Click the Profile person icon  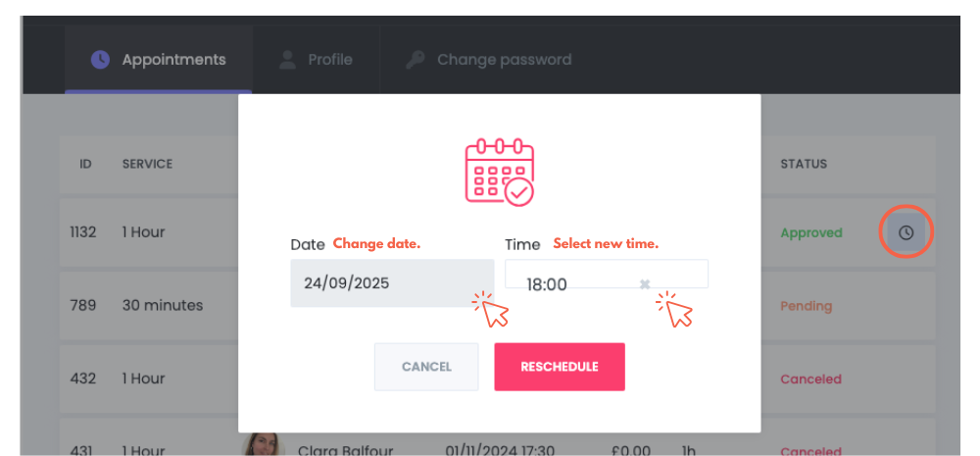(x=287, y=60)
